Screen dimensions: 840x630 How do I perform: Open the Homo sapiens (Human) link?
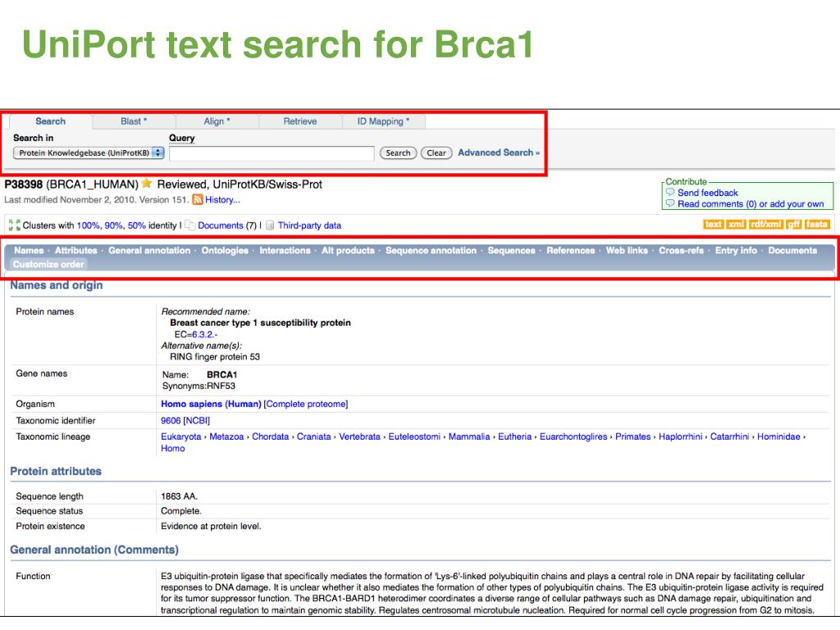[211, 404]
